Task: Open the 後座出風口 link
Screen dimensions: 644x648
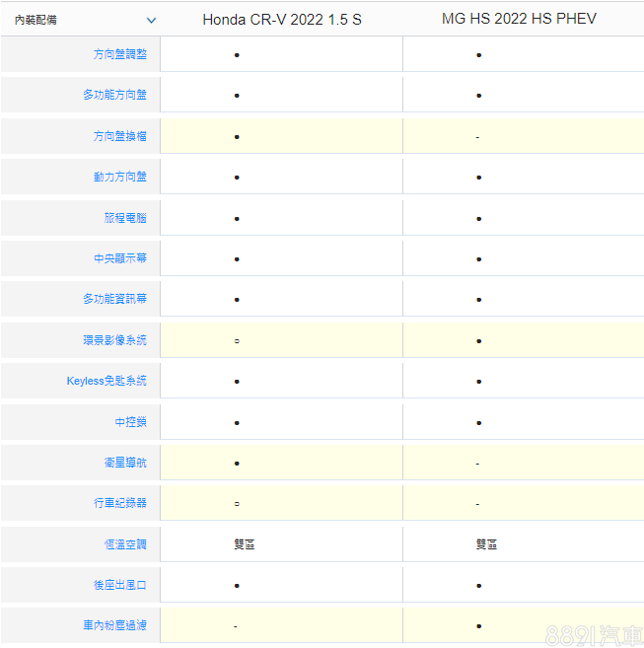Action: [119, 585]
